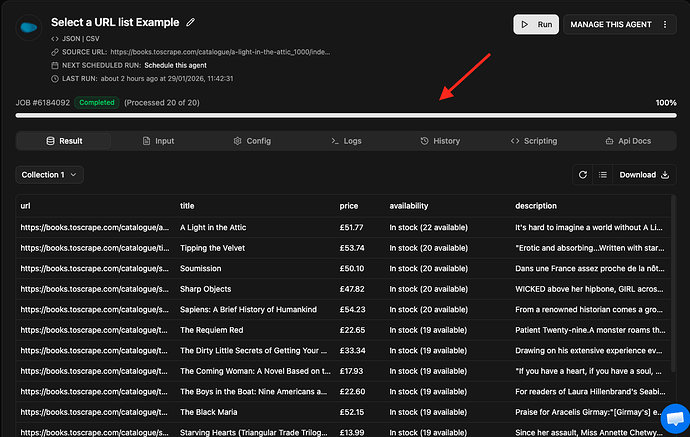
Task: Switch to the Result tab
Action: tap(64, 141)
